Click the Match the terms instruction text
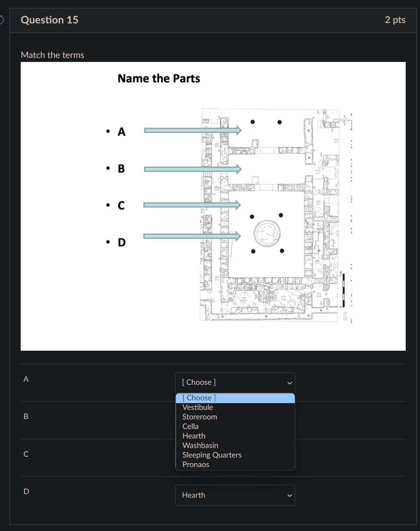 [52, 55]
